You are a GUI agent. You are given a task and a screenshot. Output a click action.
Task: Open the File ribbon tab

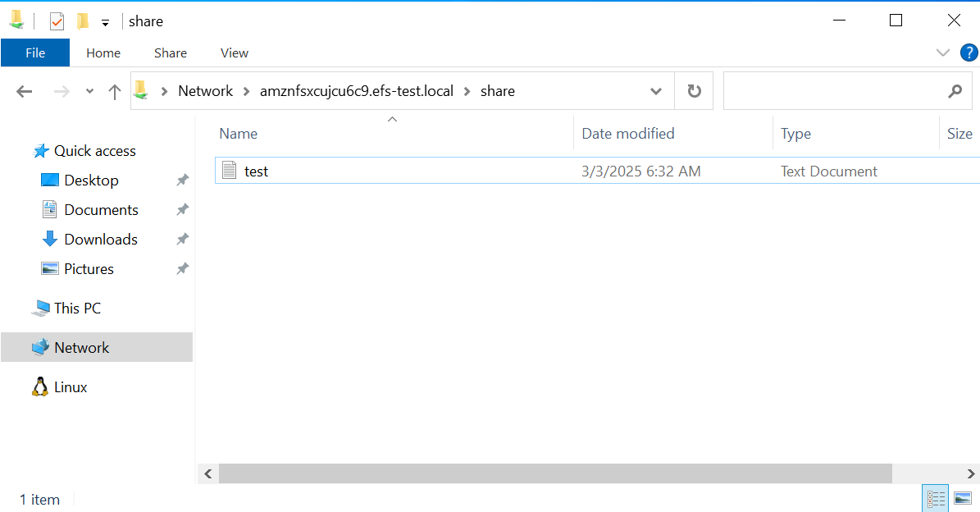click(35, 53)
